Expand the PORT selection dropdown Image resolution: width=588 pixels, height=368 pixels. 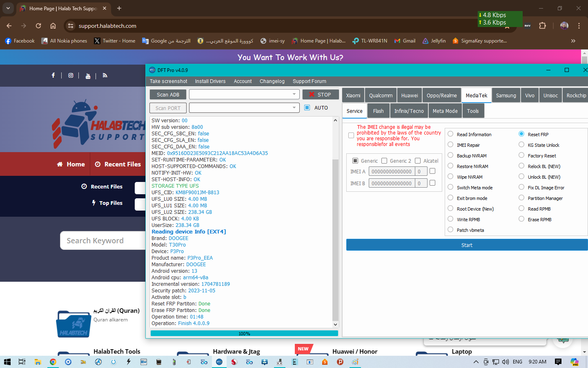[294, 108]
